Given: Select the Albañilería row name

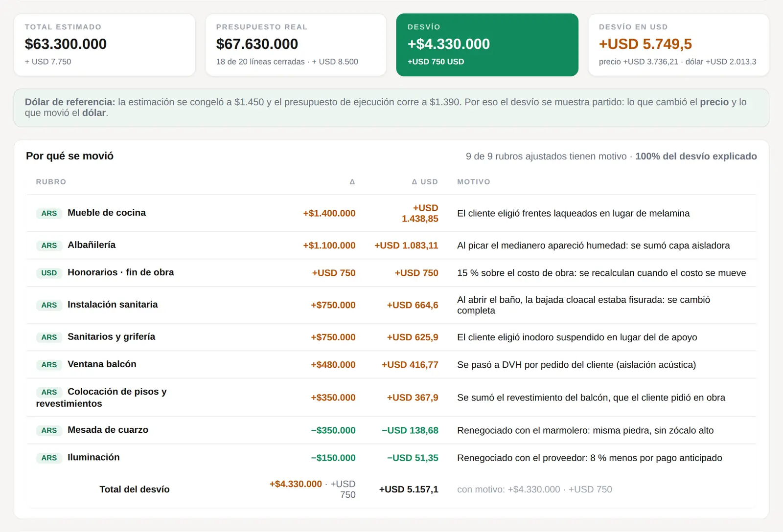Looking at the screenshot, I should click(x=92, y=245).
